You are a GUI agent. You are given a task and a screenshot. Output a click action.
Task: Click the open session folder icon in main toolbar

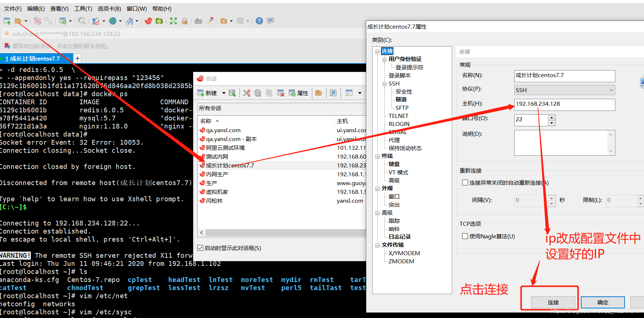pyautogui.click(x=18, y=21)
